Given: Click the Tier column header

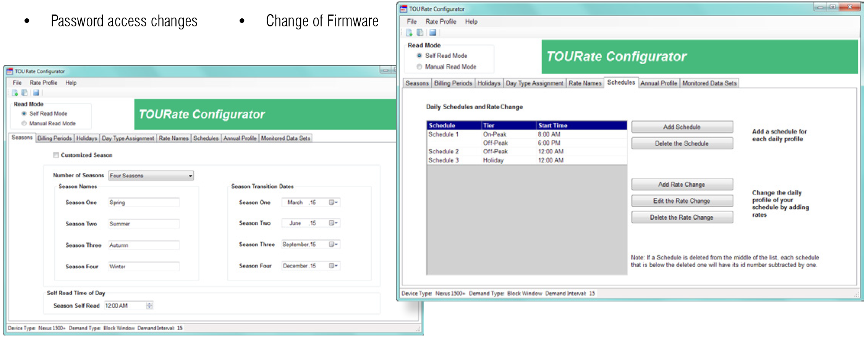Looking at the screenshot, I should click(x=508, y=125).
